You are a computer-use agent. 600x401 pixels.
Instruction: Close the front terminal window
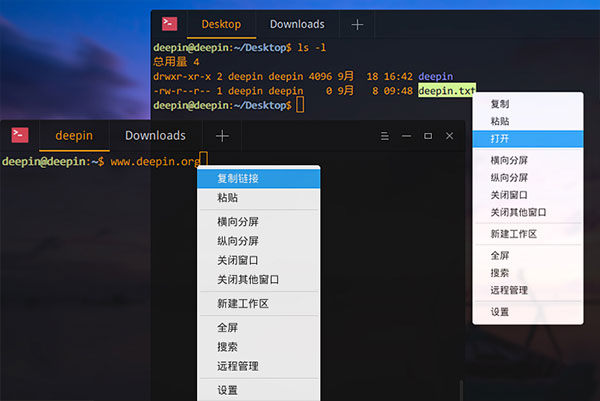point(450,136)
